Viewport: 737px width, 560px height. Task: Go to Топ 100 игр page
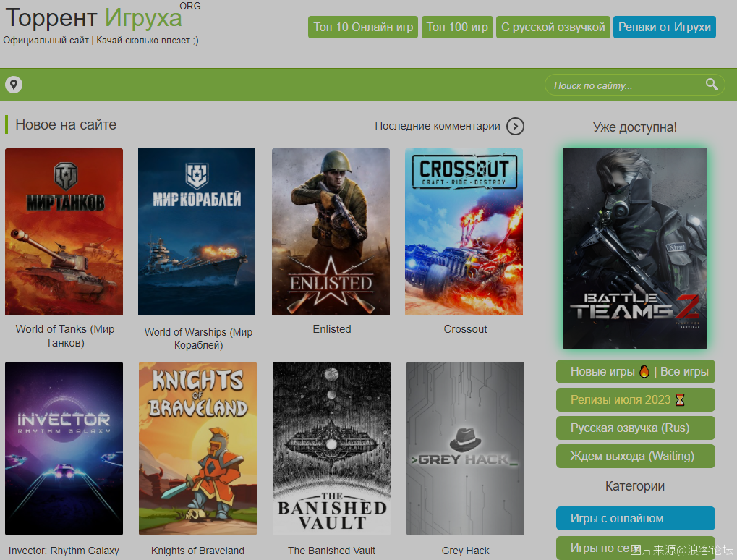(457, 27)
